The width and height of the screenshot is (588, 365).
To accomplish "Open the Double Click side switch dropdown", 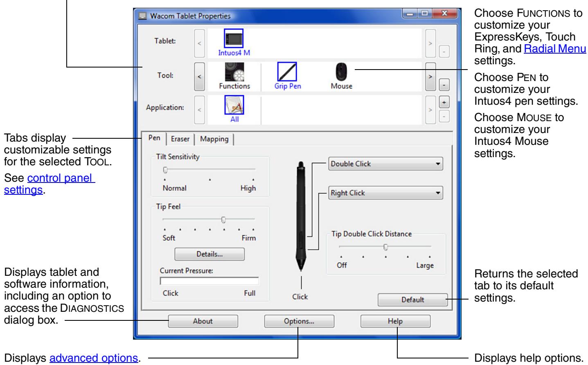I will [x=386, y=164].
